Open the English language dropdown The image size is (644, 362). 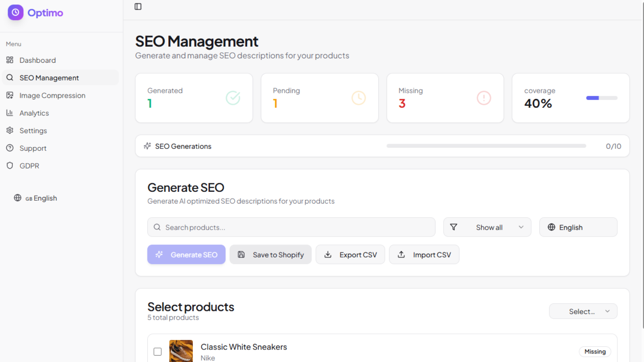pos(578,227)
